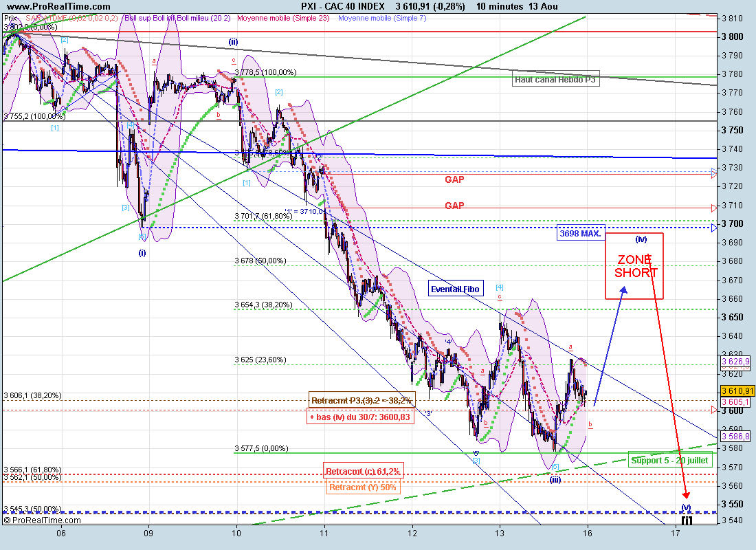The width and height of the screenshot is (756, 550).
Task: Select the ZONE SHORT red box
Action: [634, 265]
